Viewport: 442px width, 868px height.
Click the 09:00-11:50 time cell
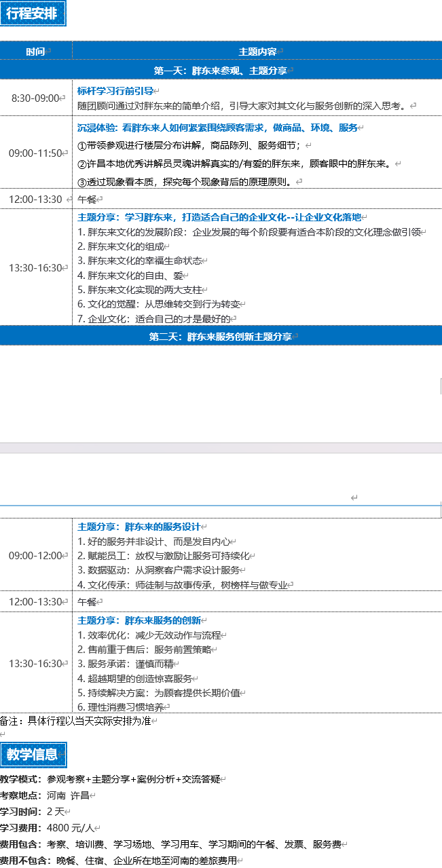[x=36, y=153]
